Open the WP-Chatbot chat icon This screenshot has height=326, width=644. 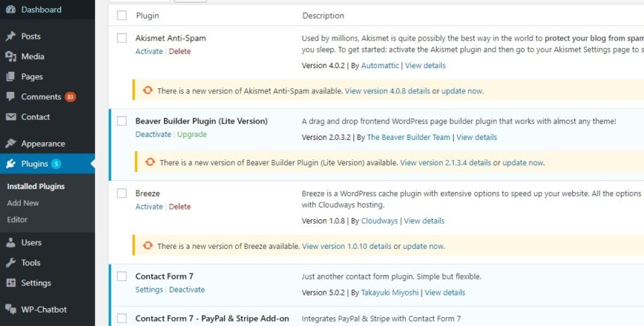coord(10,310)
